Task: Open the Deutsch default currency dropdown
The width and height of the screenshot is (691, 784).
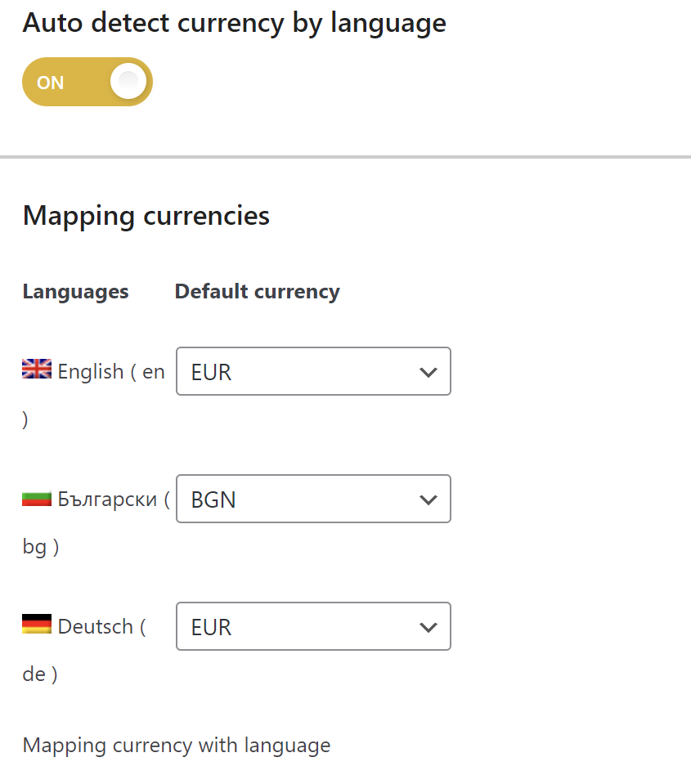Action: click(x=313, y=627)
